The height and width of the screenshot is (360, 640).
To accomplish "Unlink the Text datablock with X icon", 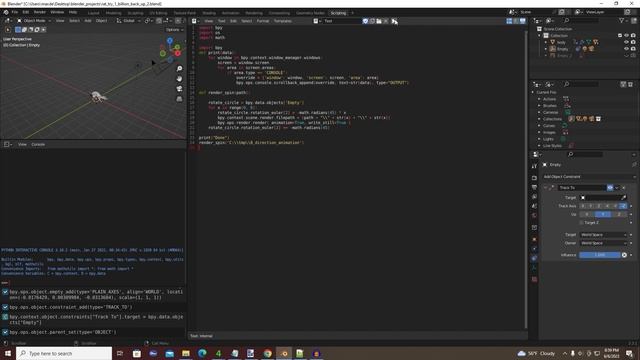I will pos(386,21).
